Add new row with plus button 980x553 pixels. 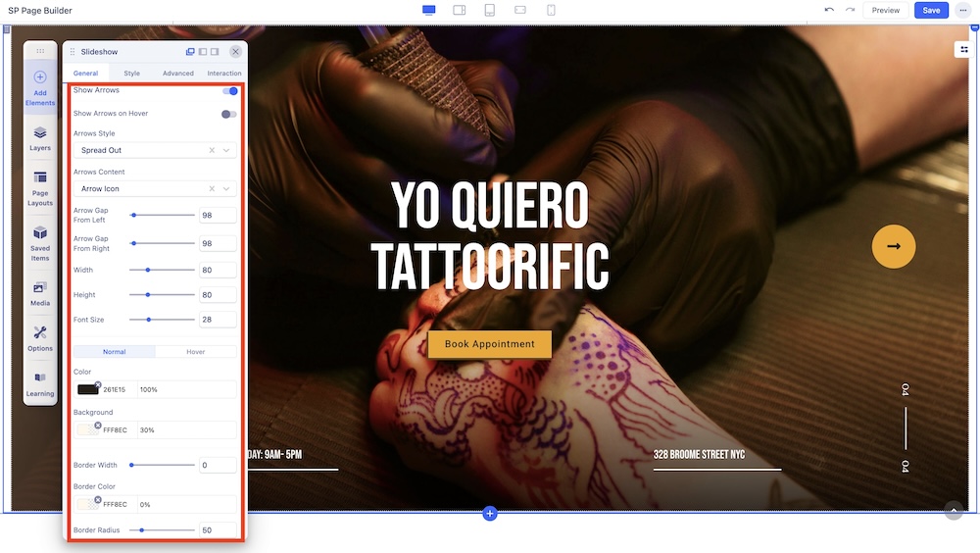(490, 514)
